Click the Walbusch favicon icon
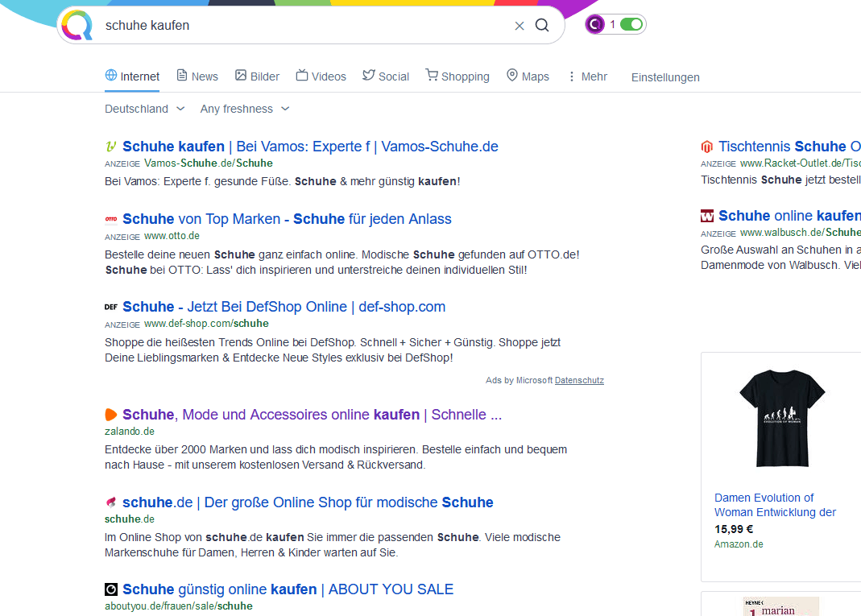The width and height of the screenshot is (861, 616). pyautogui.click(x=707, y=216)
